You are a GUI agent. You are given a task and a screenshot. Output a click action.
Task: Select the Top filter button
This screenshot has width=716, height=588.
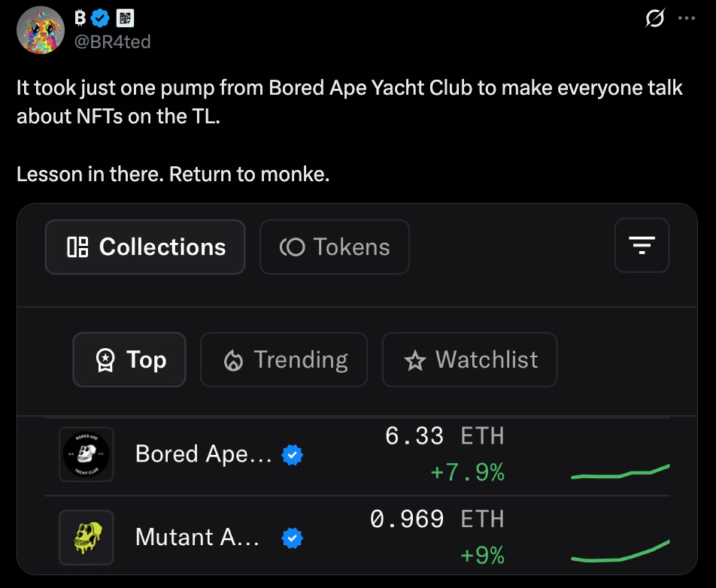point(129,359)
